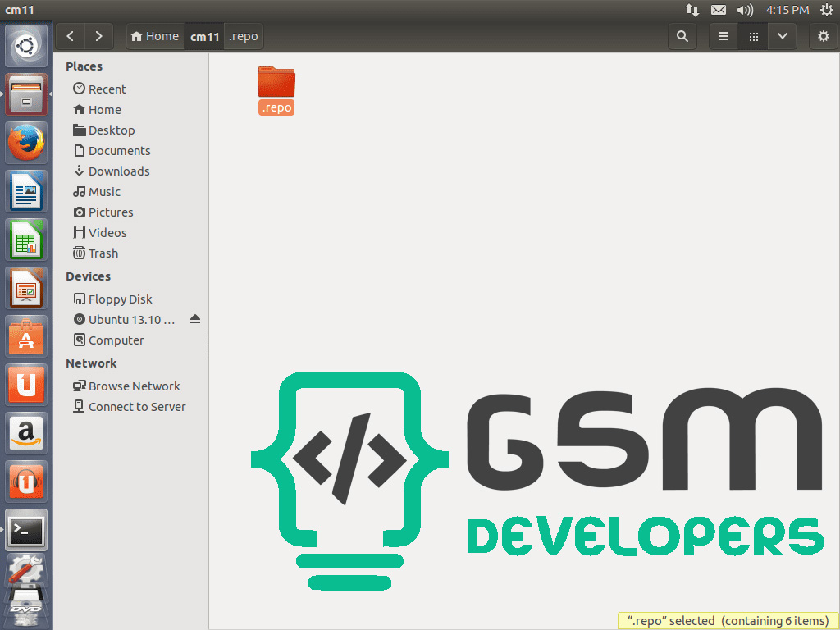Open the 4:15 PM clock menu
Viewport: 840px width, 630px height.
pos(787,10)
